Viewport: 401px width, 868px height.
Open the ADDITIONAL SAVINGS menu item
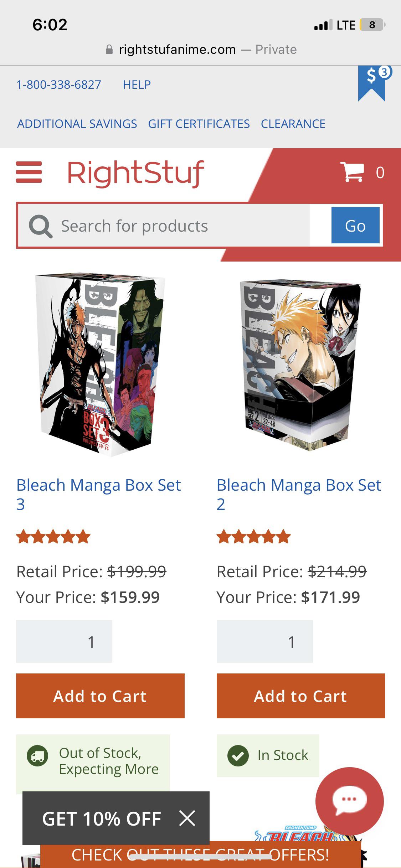(x=77, y=124)
